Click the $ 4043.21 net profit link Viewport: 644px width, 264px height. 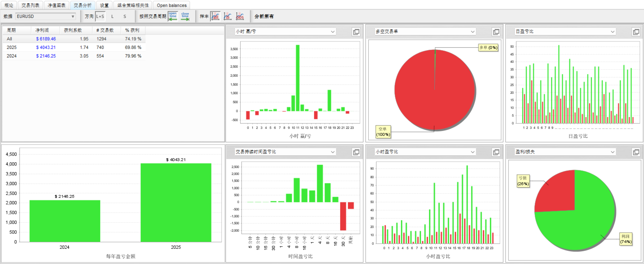click(x=46, y=47)
